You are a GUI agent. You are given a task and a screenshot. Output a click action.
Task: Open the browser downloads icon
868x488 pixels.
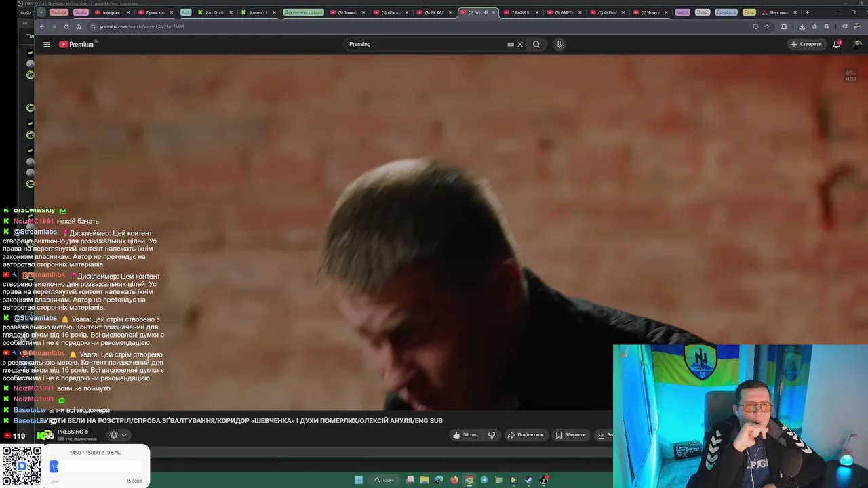(x=802, y=26)
